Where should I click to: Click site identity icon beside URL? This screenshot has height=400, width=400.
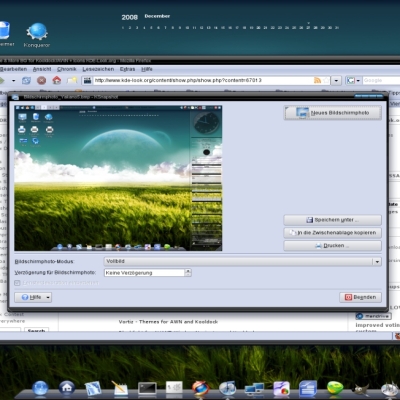click(x=87, y=80)
